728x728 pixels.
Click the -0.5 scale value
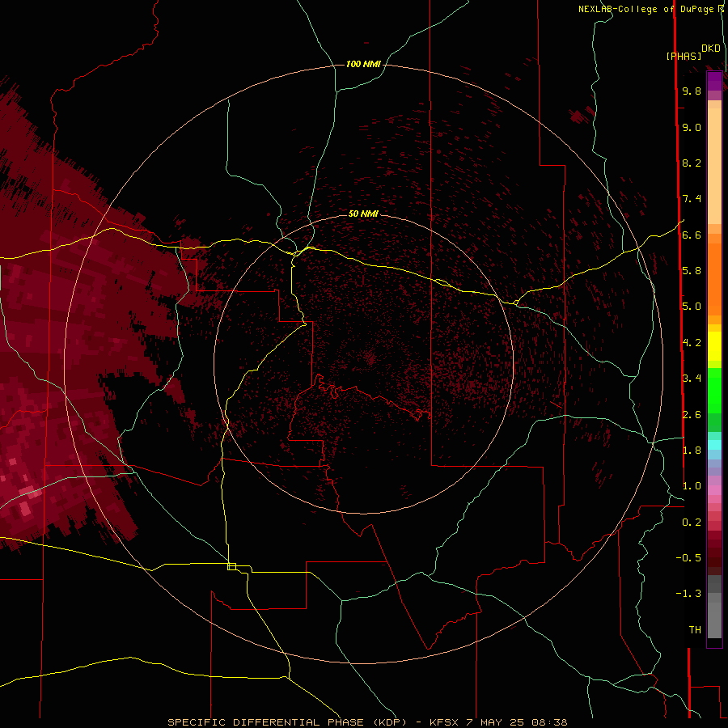tap(688, 558)
